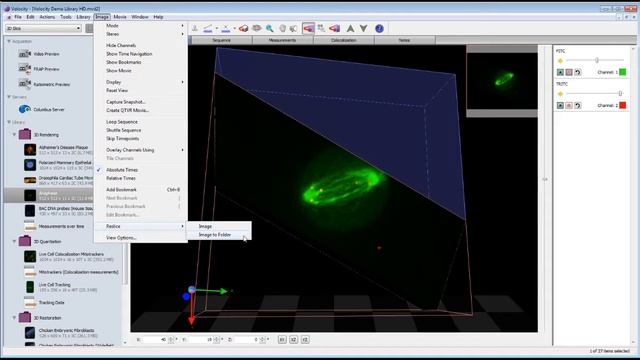Collapse the Acquisition section
This screenshot has width=640, height=360.
tap(9, 41)
